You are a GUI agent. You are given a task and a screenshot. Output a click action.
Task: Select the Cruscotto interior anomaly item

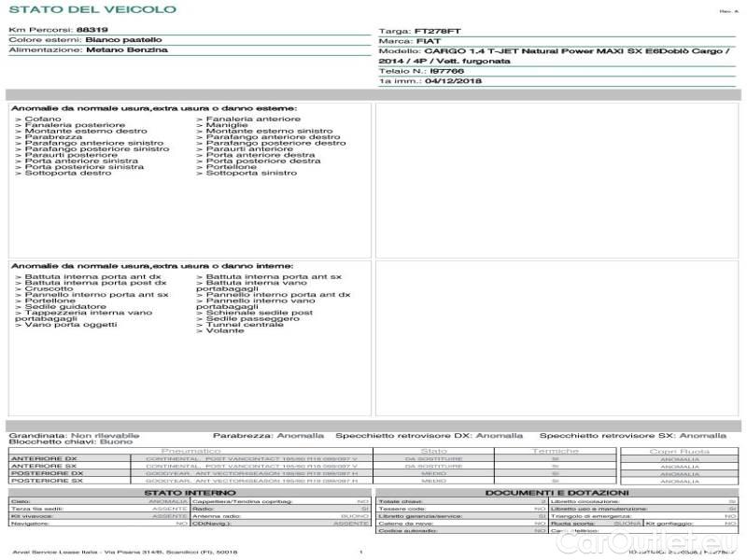click(49, 289)
